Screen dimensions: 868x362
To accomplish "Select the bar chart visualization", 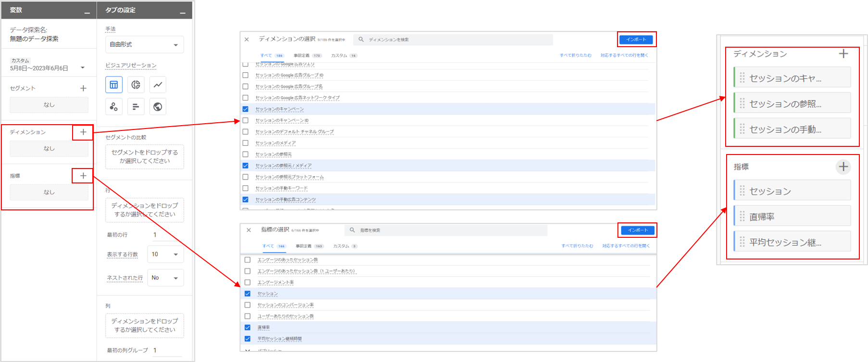I will coord(136,106).
